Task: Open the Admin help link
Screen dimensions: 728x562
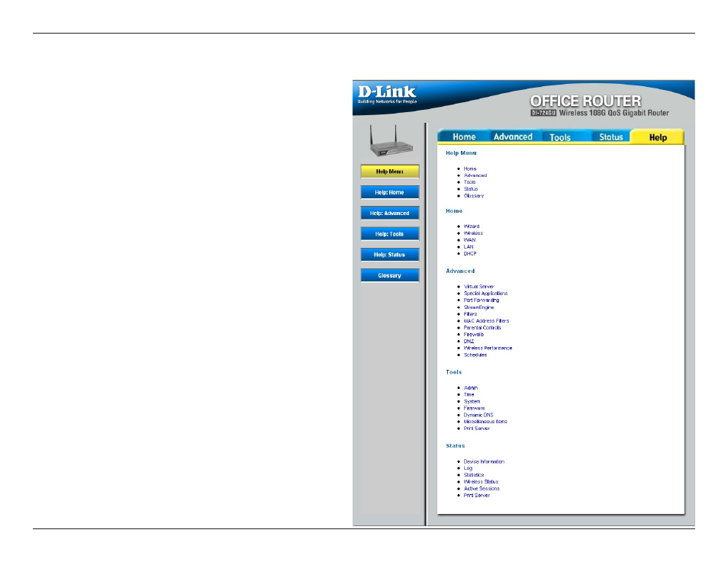Action: pos(470,388)
